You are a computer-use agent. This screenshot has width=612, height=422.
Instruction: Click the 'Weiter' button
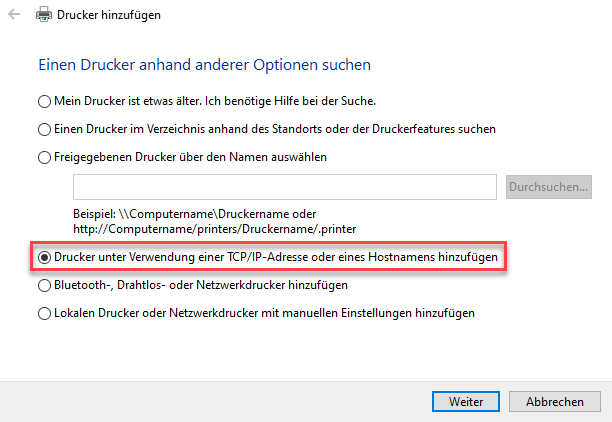click(466, 401)
